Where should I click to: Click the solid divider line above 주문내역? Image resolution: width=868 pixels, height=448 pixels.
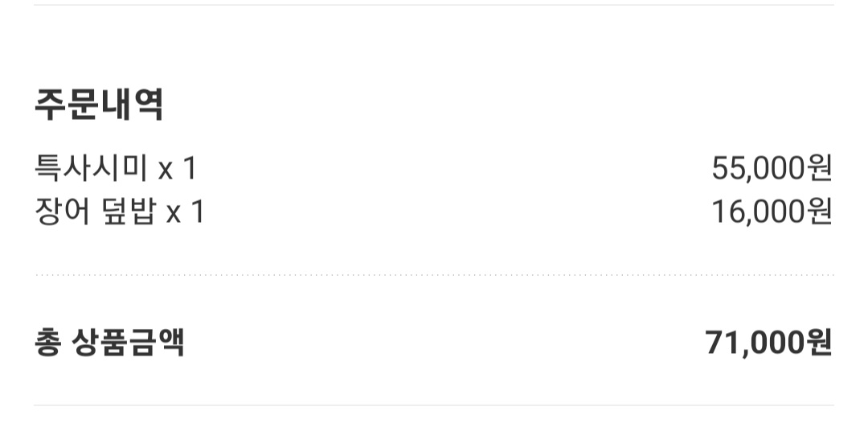434,5
